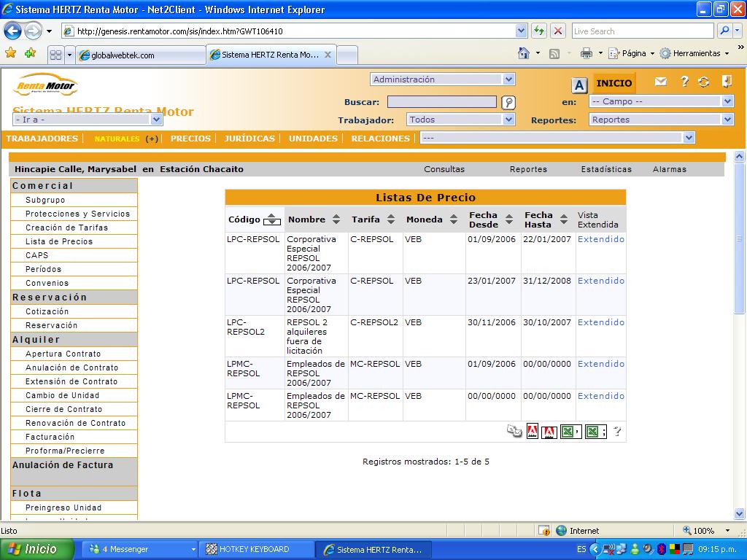Click Extendido link for LPC-REPSOL2 row
747x560 pixels.
(x=601, y=322)
